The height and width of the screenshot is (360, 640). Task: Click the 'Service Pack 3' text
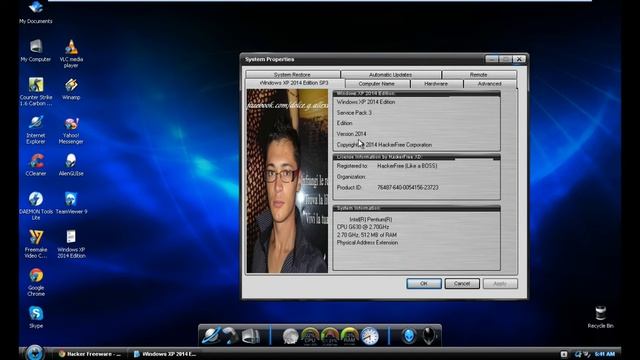coord(354,112)
